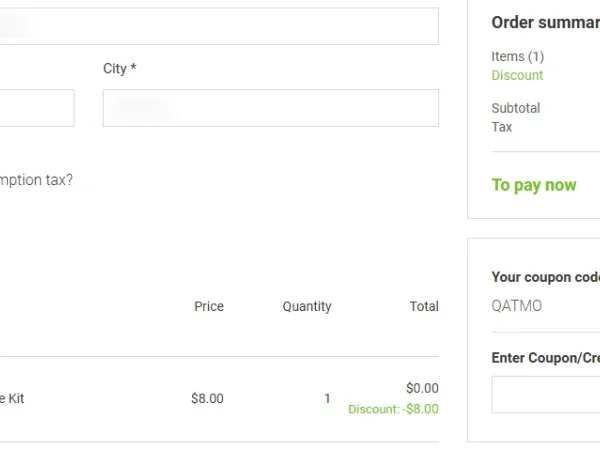Click the Quantity column header
The height and width of the screenshot is (450, 600).
point(307,306)
